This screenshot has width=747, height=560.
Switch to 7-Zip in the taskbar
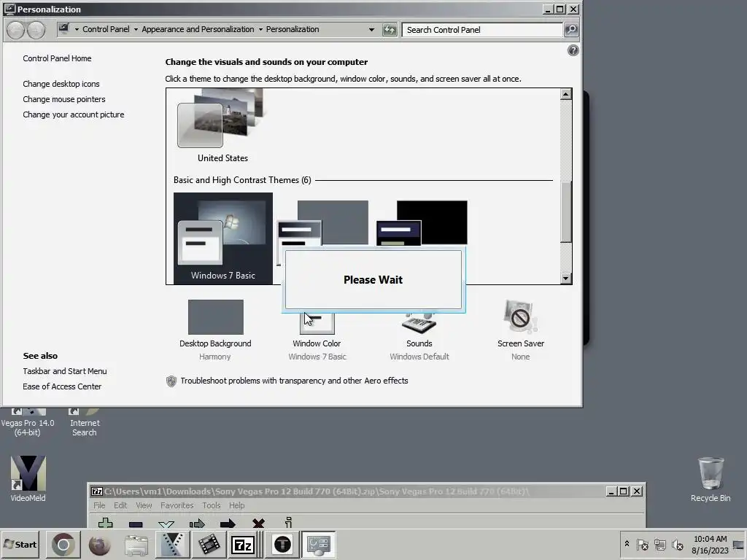244,545
